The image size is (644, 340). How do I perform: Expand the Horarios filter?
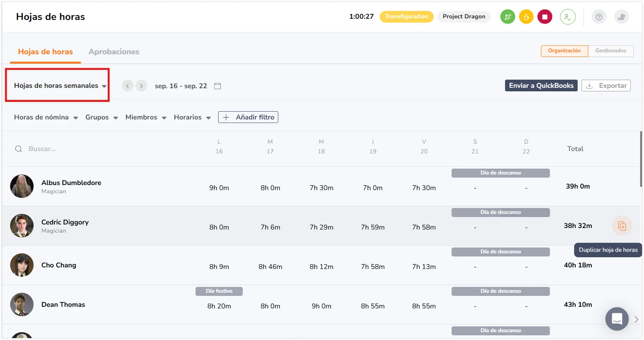click(x=192, y=117)
